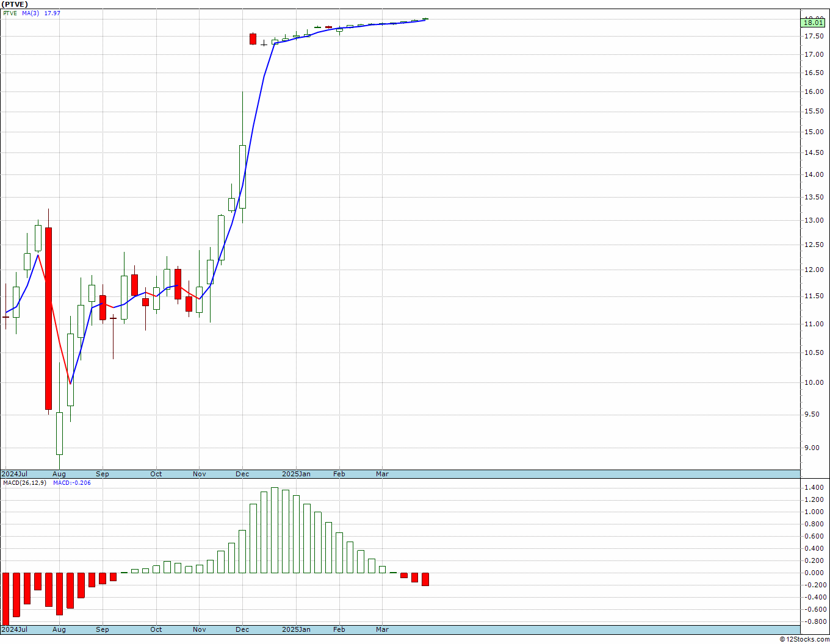Select Oct on the price chart time axis
830x644 pixels.
click(156, 474)
